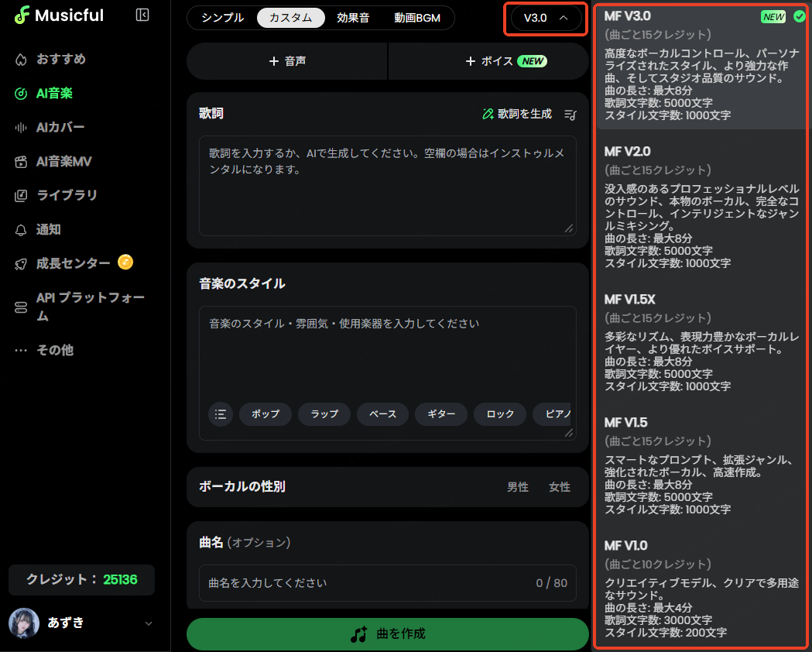Add the ベース style tag
This screenshot has width=812, height=652.
383,414
